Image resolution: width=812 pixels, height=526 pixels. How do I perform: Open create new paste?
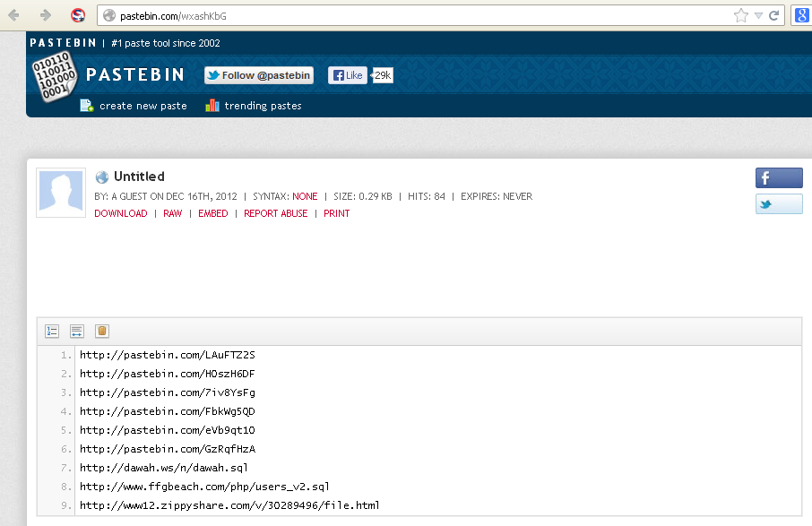tap(143, 106)
